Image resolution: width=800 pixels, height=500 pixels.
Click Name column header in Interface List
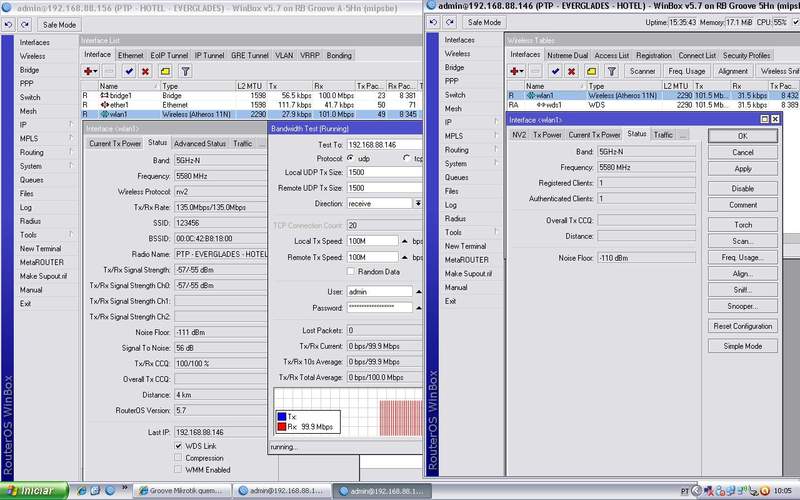pos(129,86)
